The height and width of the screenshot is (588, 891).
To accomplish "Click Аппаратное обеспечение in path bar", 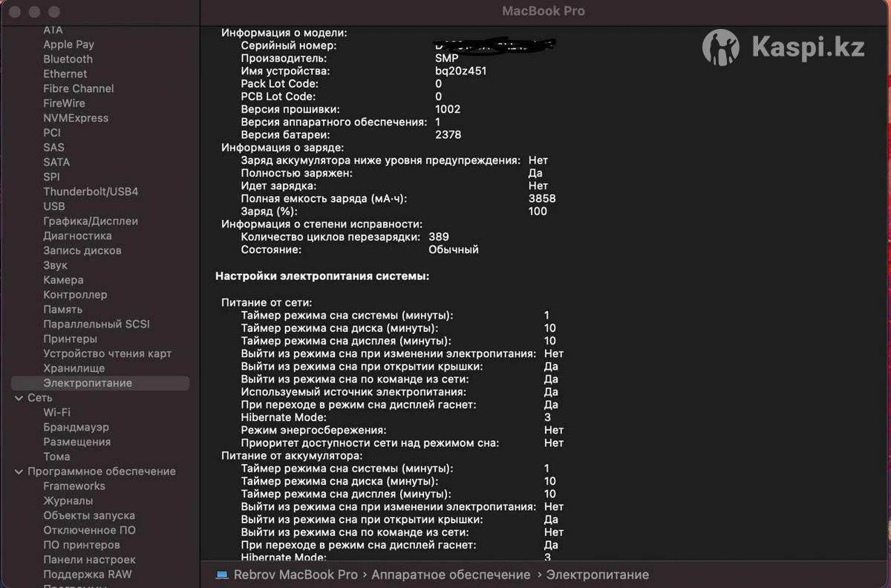I will point(451,575).
